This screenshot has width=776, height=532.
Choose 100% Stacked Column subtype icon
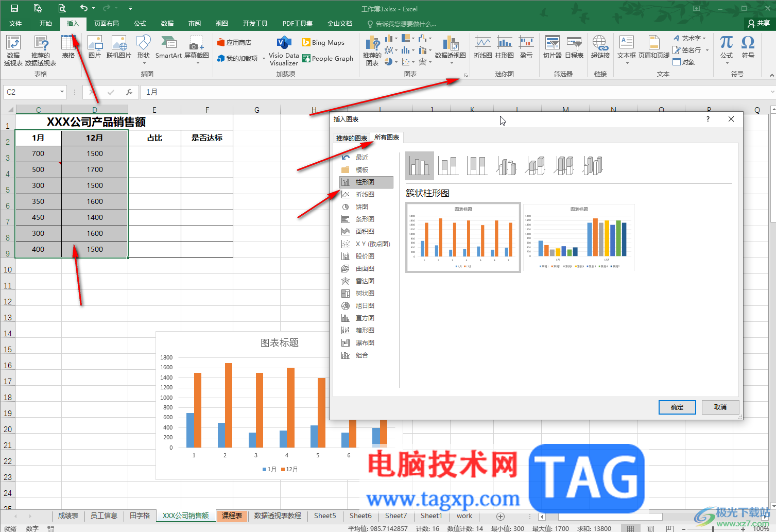477,166
